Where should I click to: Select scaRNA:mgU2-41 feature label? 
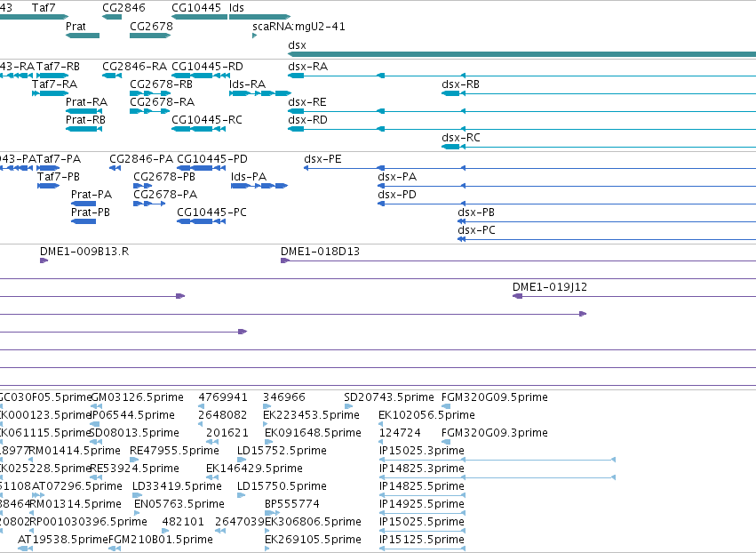298,27
